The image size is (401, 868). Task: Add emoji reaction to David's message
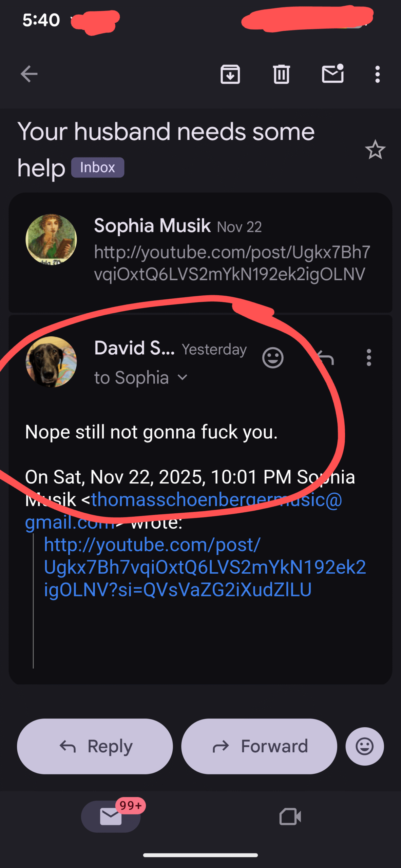273,358
